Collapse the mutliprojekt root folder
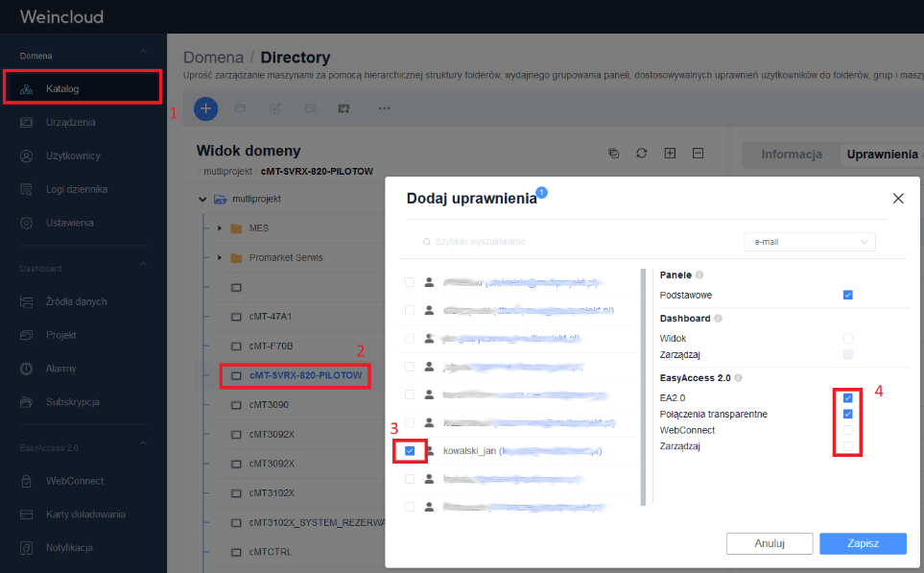 tap(202, 200)
